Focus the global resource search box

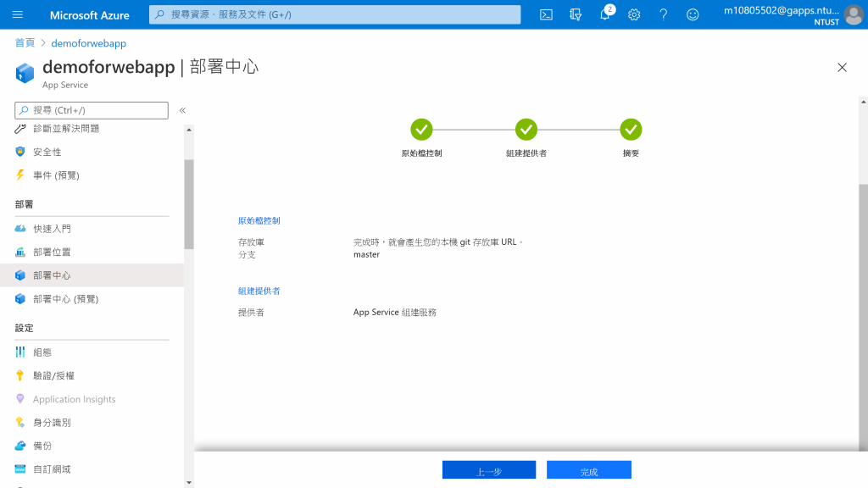[x=334, y=14]
